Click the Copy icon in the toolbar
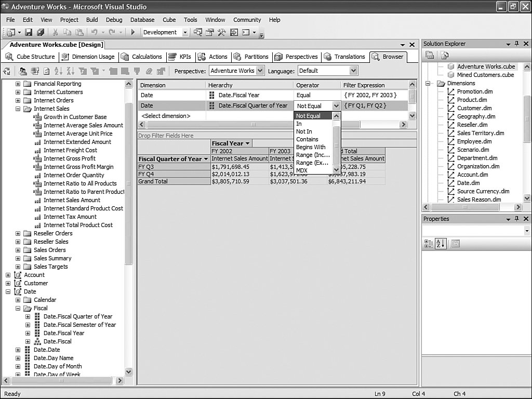532x399 pixels. 67,32
